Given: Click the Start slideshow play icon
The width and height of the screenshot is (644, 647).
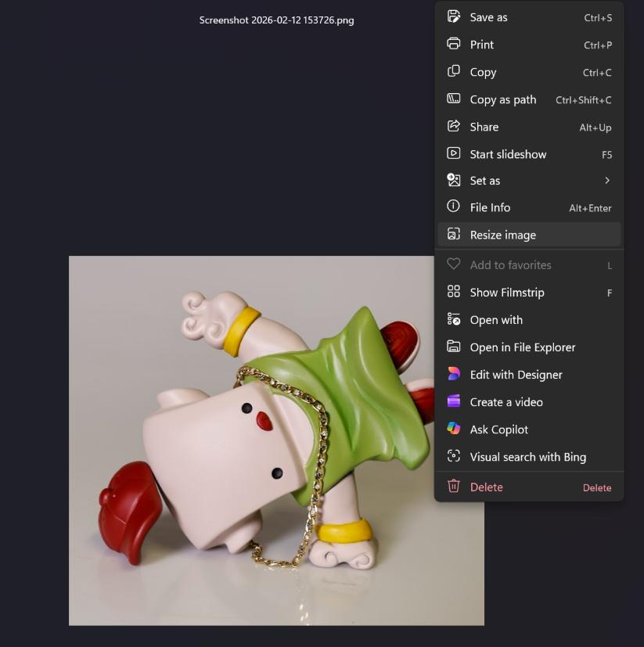Looking at the screenshot, I should pos(453,153).
